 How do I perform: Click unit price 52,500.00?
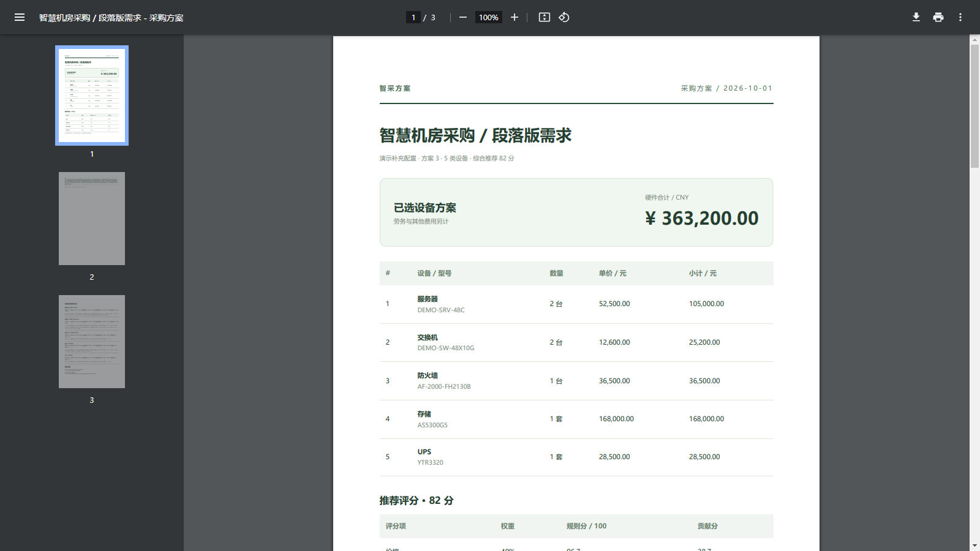[x=614, y=304]
